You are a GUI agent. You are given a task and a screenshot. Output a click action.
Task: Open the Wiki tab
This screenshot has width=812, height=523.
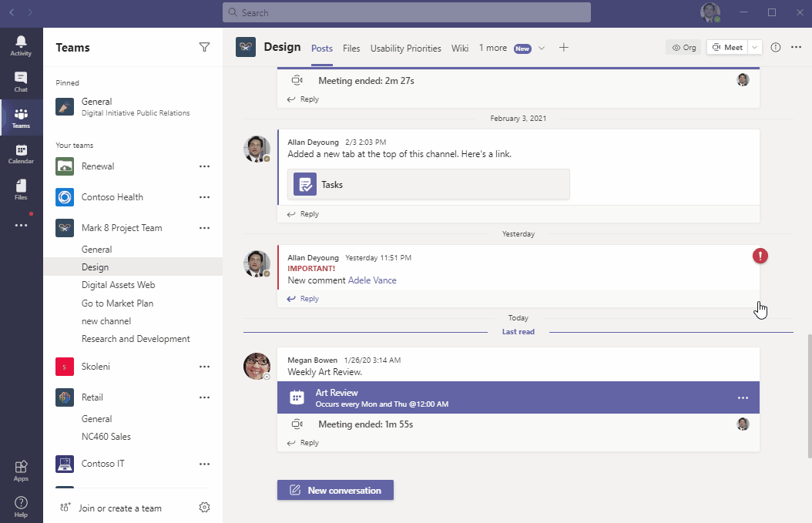click(x=460, y=49)
